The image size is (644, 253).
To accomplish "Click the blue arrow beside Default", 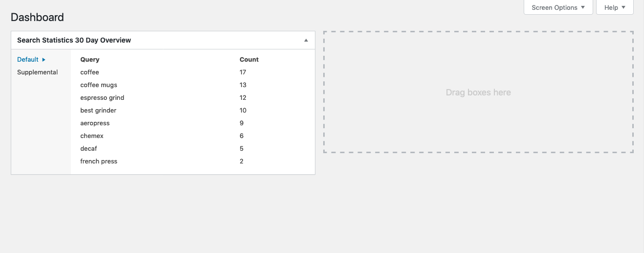I will 44,60.
